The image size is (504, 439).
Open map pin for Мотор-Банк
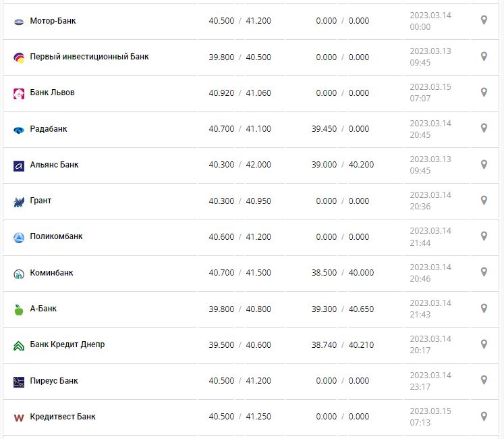484,20
